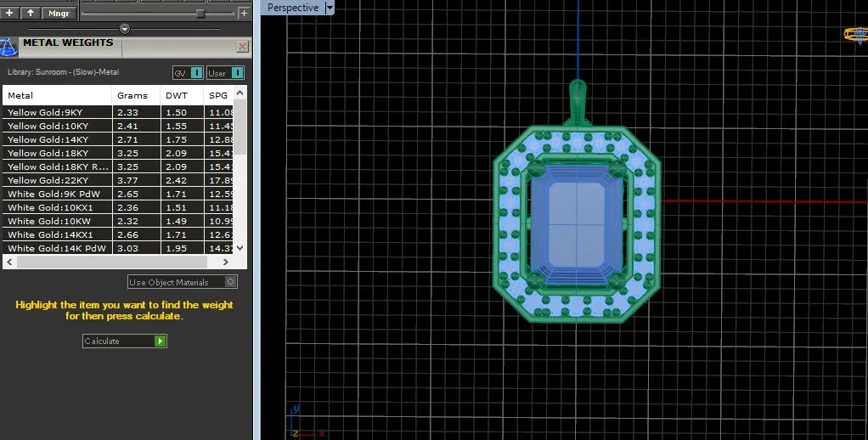Click green play arrow on Calculate
Screen dimensions: 868x440
point(160,341)
